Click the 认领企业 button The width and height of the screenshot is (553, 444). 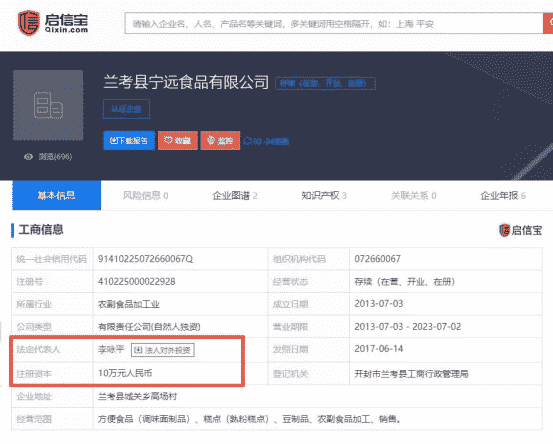pos(126,109)
